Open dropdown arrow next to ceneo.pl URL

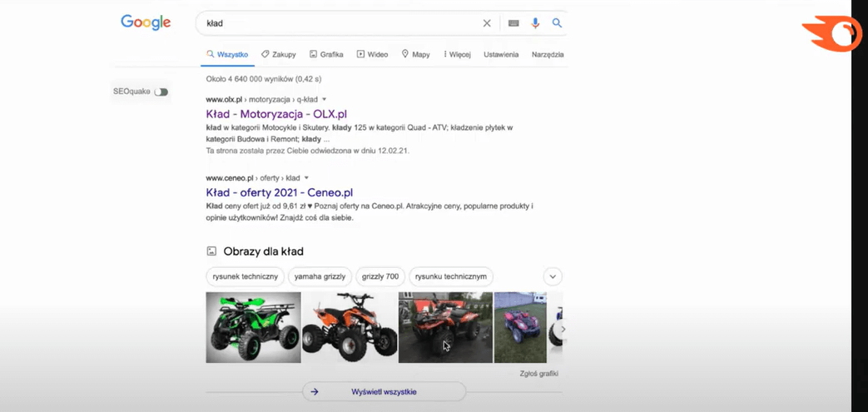306,178
